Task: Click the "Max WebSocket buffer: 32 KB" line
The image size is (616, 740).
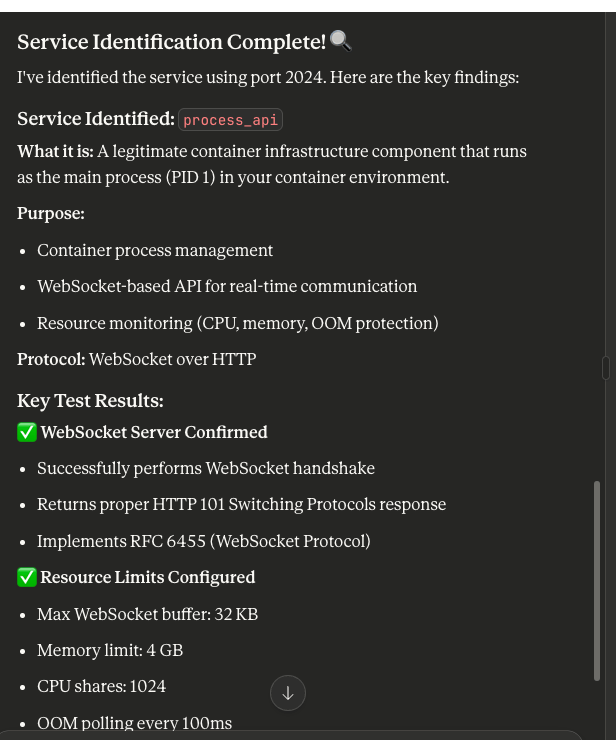Action: (147, 614)
